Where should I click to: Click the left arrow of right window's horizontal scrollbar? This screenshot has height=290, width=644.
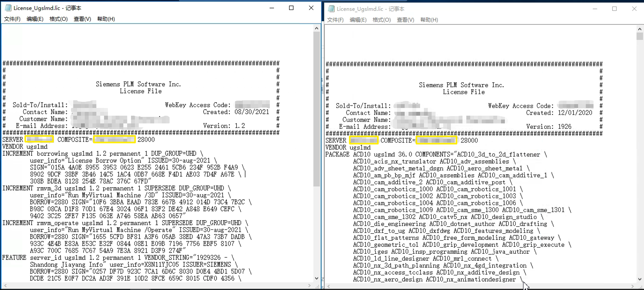point(328,286)
